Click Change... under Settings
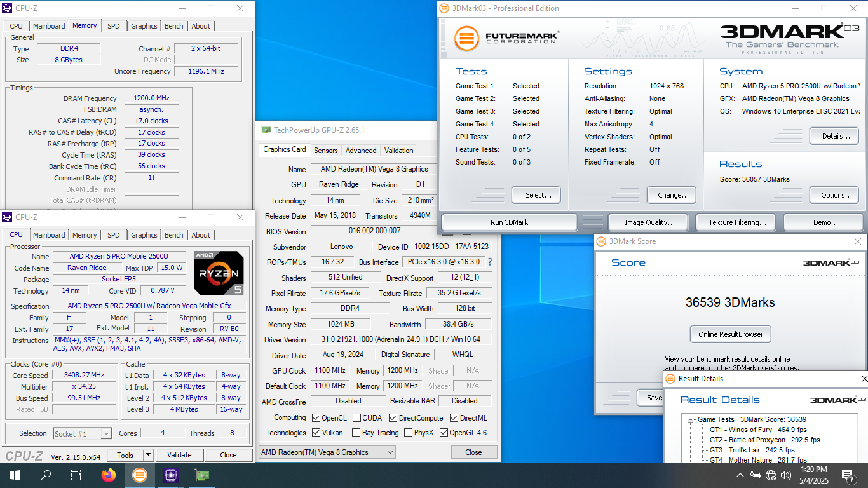 coord(672,195)
